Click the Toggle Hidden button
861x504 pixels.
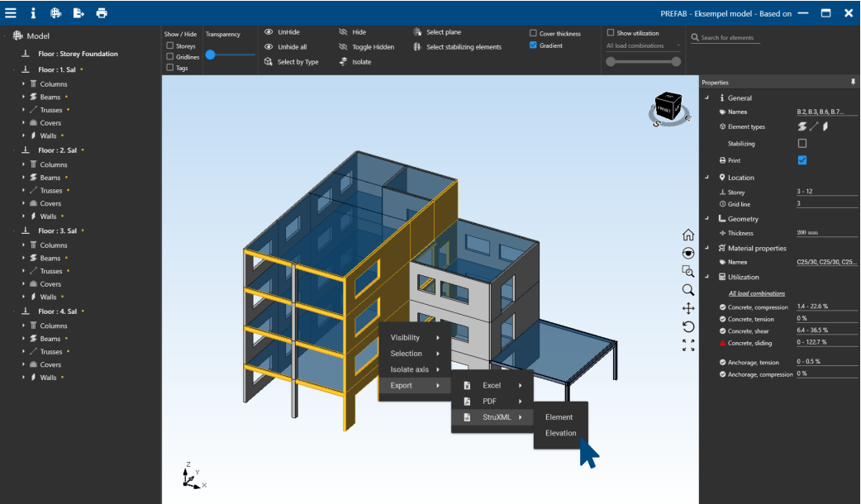pos(366,46)
